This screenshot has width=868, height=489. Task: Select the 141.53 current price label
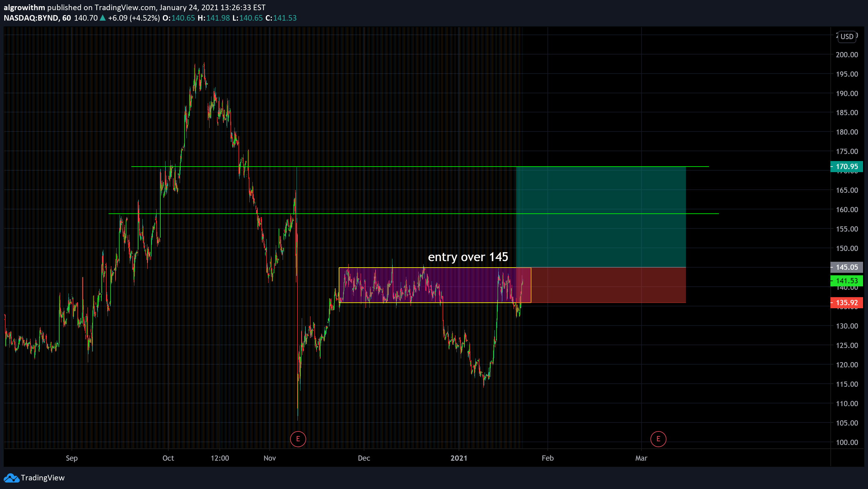coord(846,281)
